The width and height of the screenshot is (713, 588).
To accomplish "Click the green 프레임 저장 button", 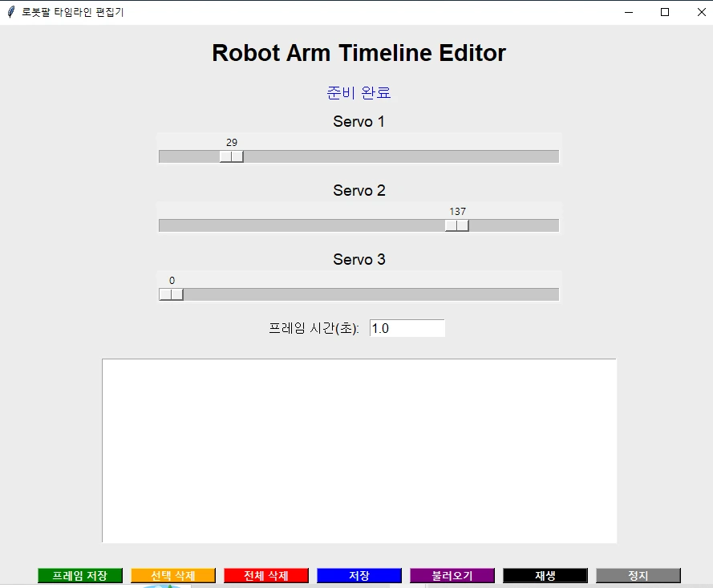I will tap(80, 575).
